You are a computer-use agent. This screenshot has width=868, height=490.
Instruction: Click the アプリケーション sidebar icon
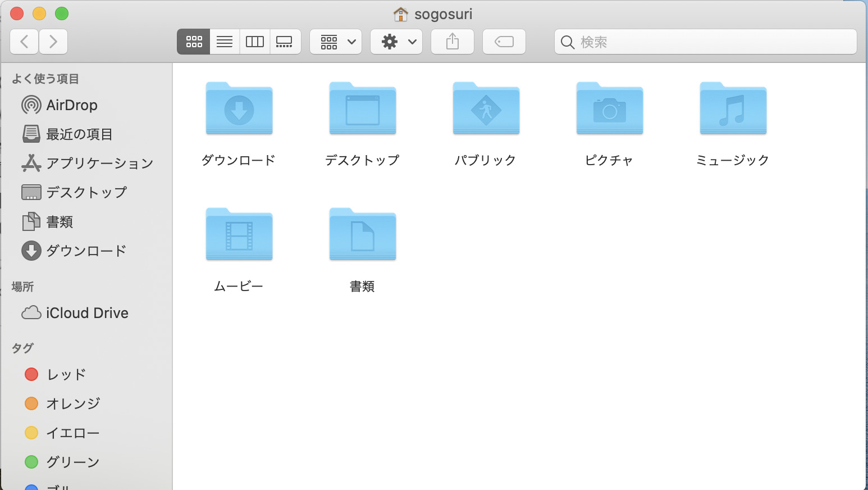coord(31,163)
